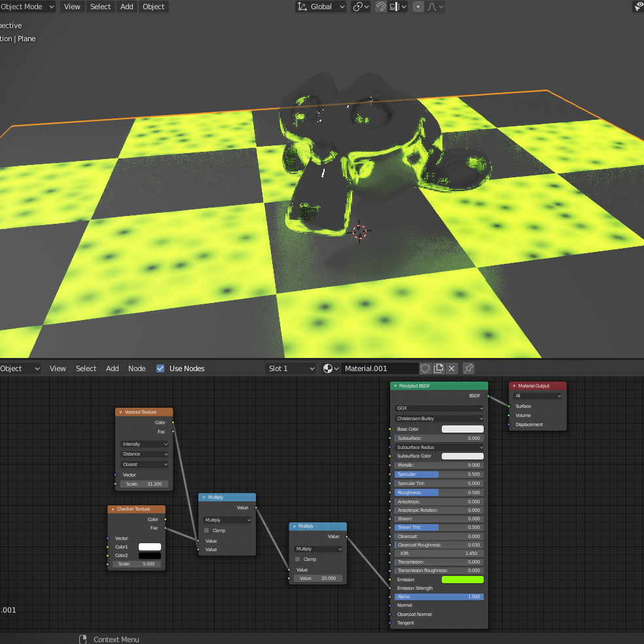Open the viewport View menu
644x644 pixels.
point(72,7)
